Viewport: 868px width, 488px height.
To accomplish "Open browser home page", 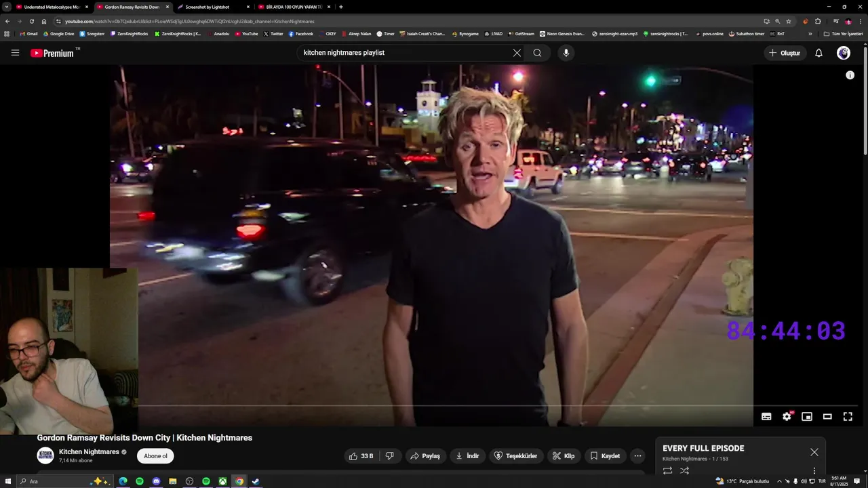I will (44, 21).
